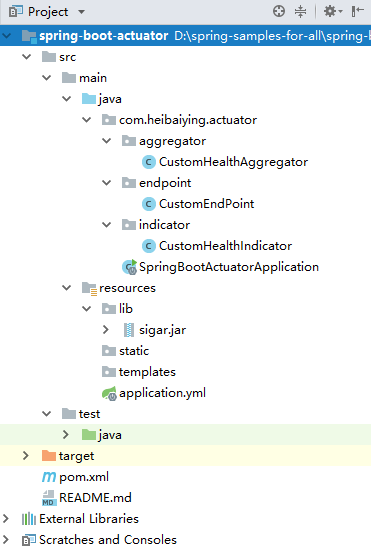Expand the sigar.jar node
The width and height of the screenshot is (371, 551).
[x=105, y=330]
